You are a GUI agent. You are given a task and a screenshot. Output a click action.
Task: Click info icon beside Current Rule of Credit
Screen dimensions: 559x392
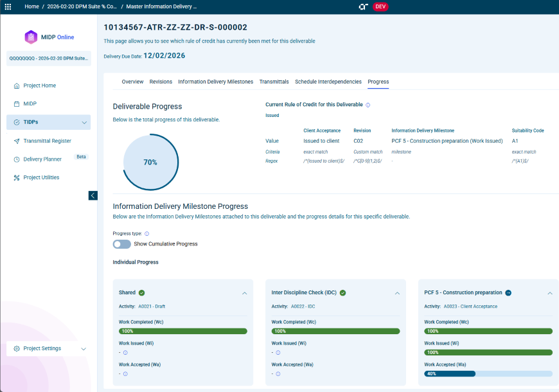[368, 105]
